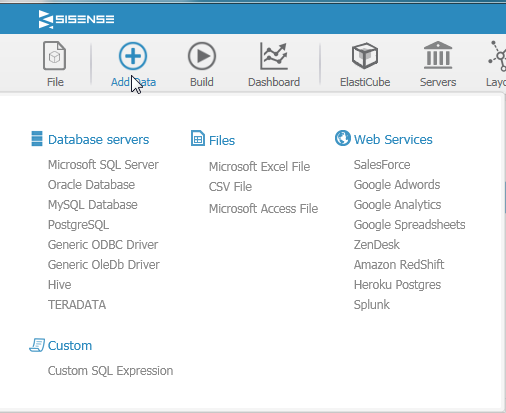The image size is (506, 413).
Task: Click the Files spreadsheet icon
Action: point(198,138)
